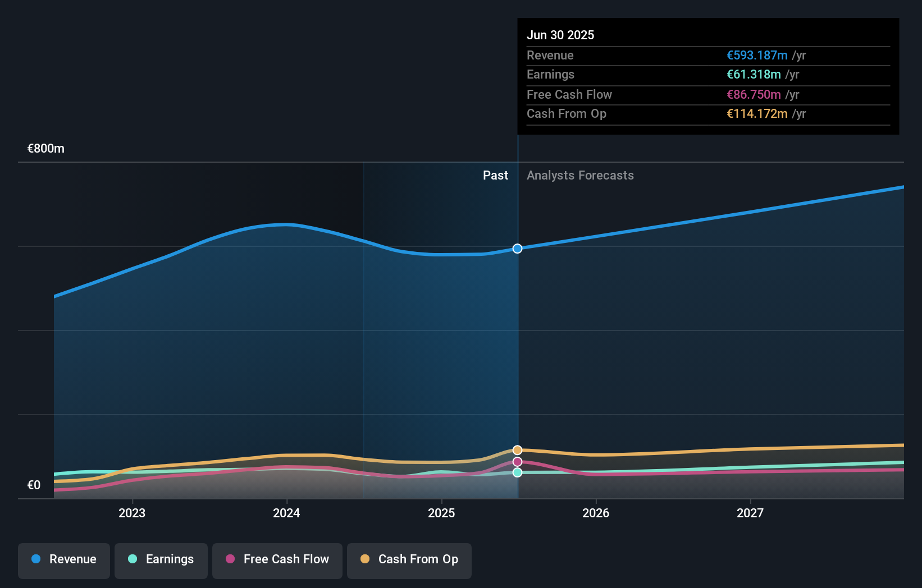This screenshot has height=588, width=922.
Task: Toggle the Earnings series off
Action: 161,561
